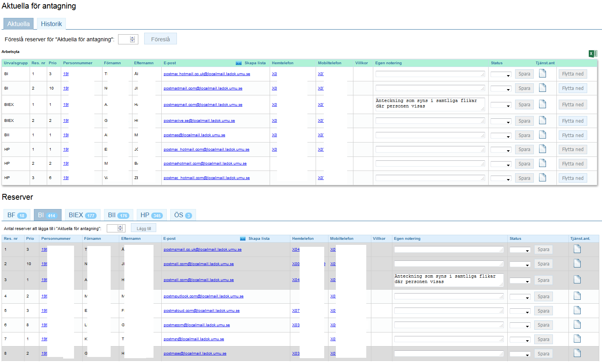Click Flytta ned for BIEX reserve 1
The height and width of the screenshot is (364, 602).
coord(573,105)
